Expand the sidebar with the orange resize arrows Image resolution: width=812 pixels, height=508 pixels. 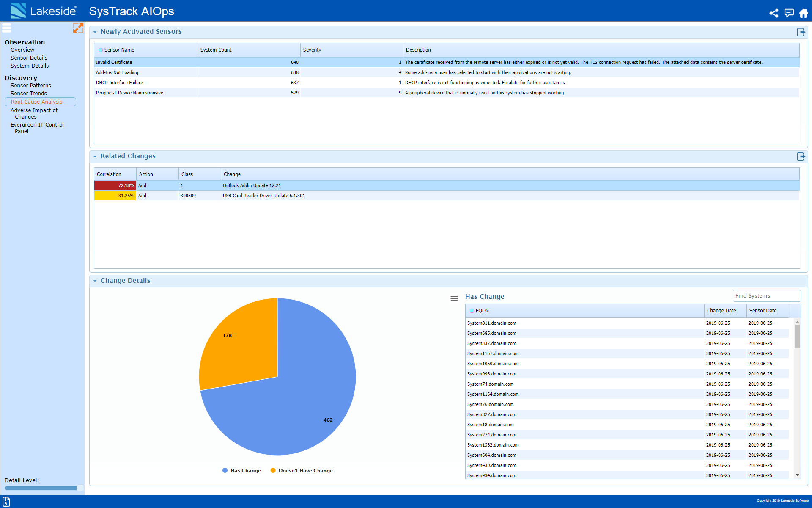[x=78, y=28]
